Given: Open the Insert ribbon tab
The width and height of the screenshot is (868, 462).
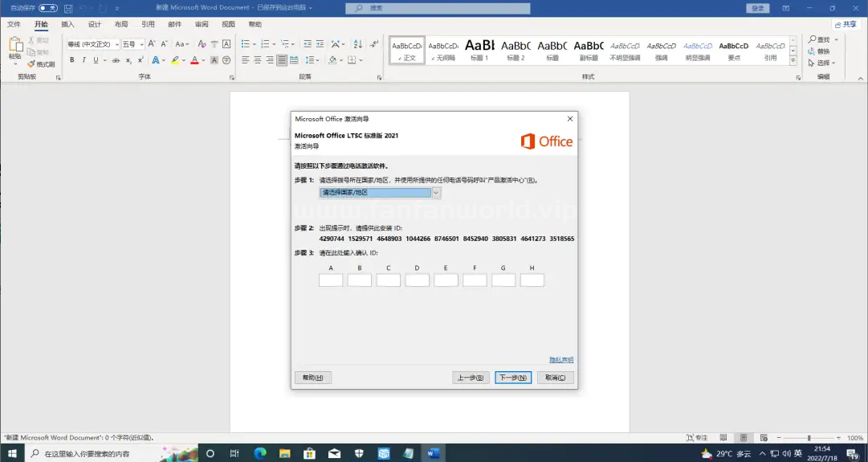Looking at the screenshot, I should (68, 25).
